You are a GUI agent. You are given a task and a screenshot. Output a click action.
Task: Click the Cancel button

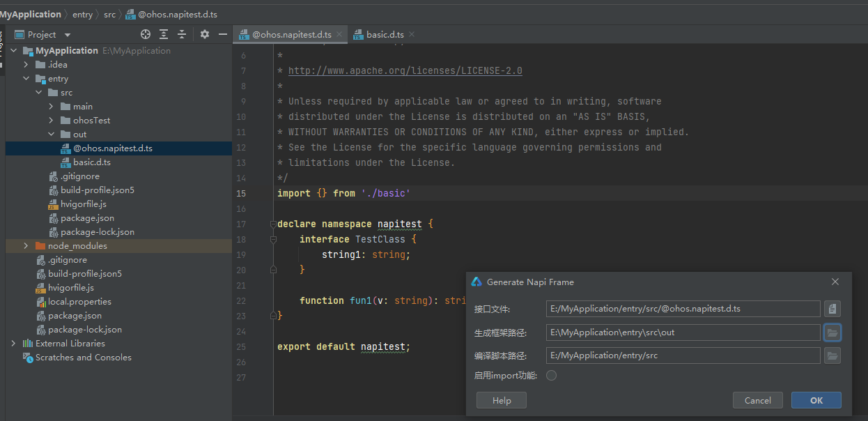757,400
